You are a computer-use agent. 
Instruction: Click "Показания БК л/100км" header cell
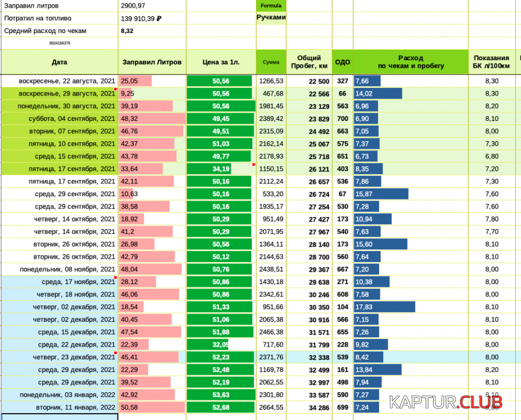[x=491, y=62]
